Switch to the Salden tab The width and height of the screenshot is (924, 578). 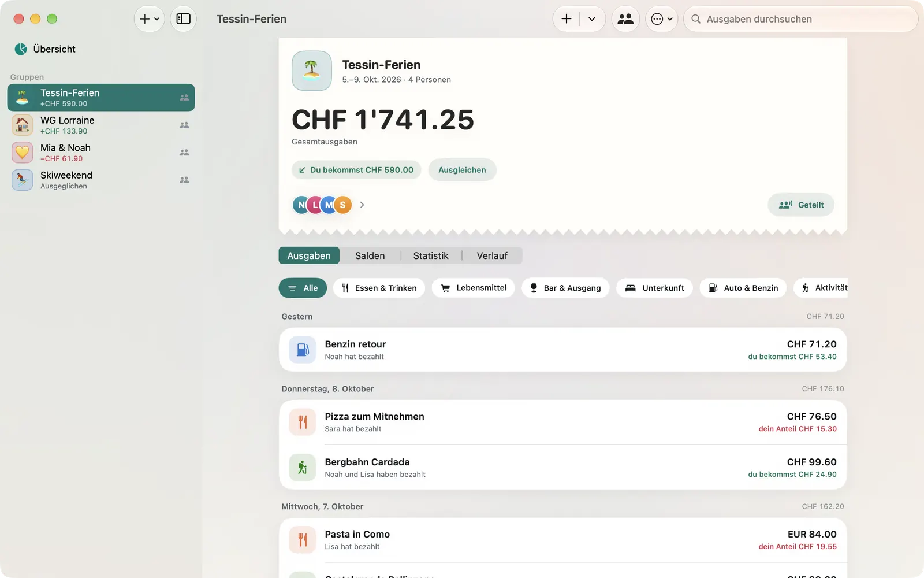click(x=370, y=255)
